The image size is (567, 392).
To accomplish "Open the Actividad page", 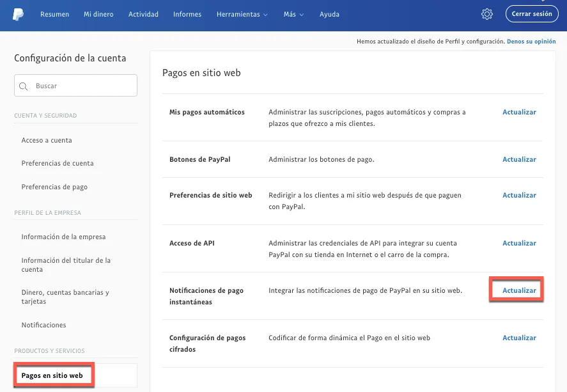I will pos(144,15).
